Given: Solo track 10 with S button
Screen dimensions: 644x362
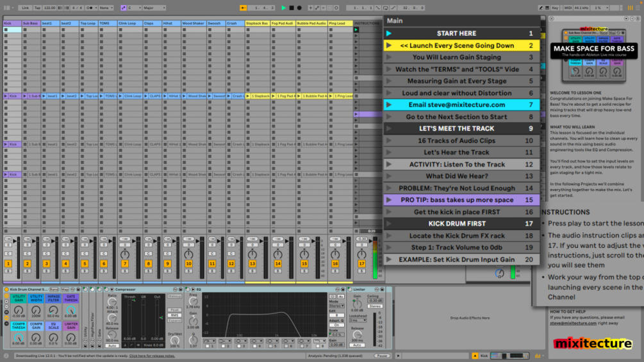Looking at the screenshot, I should point(188,271).
